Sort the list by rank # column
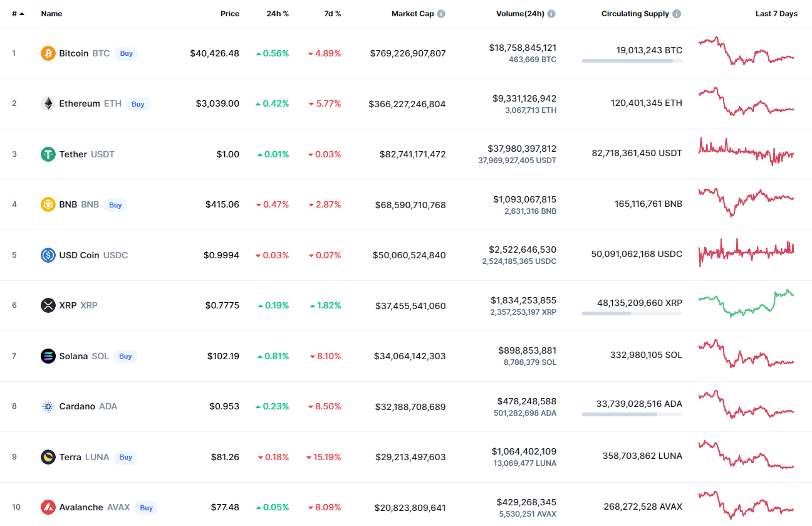Viewport: 812px width, 526px height. tap(18, 14)
